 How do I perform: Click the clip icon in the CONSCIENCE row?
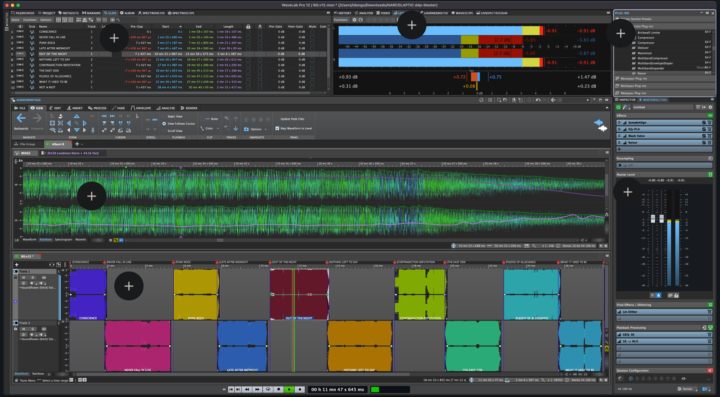pos(32,32)
